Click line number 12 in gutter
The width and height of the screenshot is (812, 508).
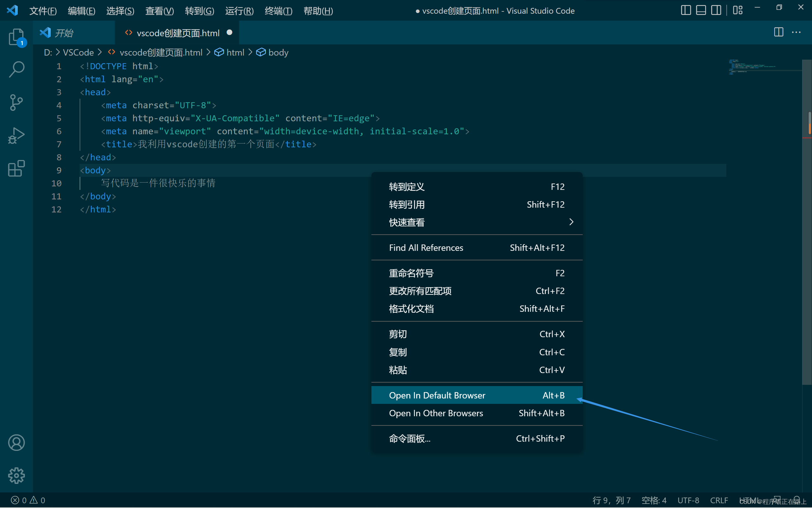[56, 209]
